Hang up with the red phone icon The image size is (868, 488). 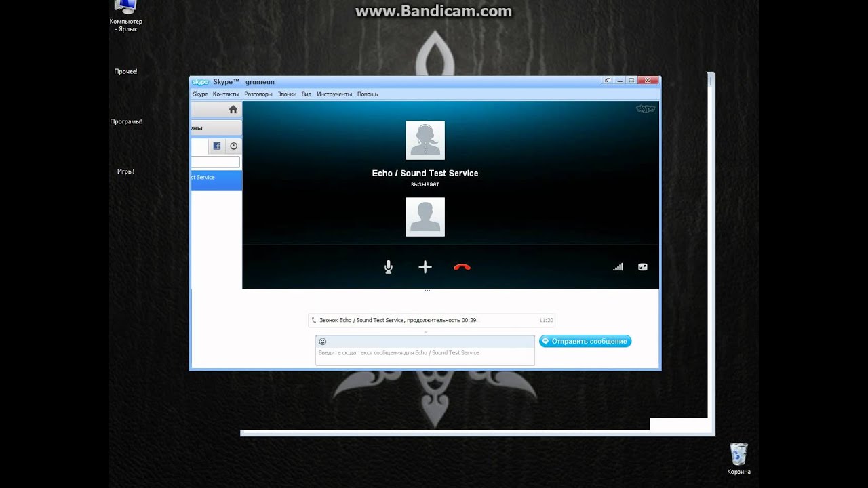point(462,267)
